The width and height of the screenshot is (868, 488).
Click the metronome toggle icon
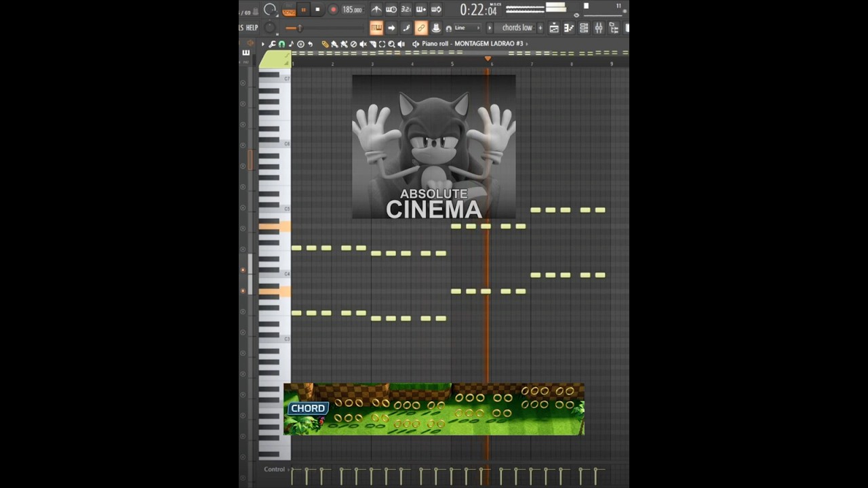[376, 9]
